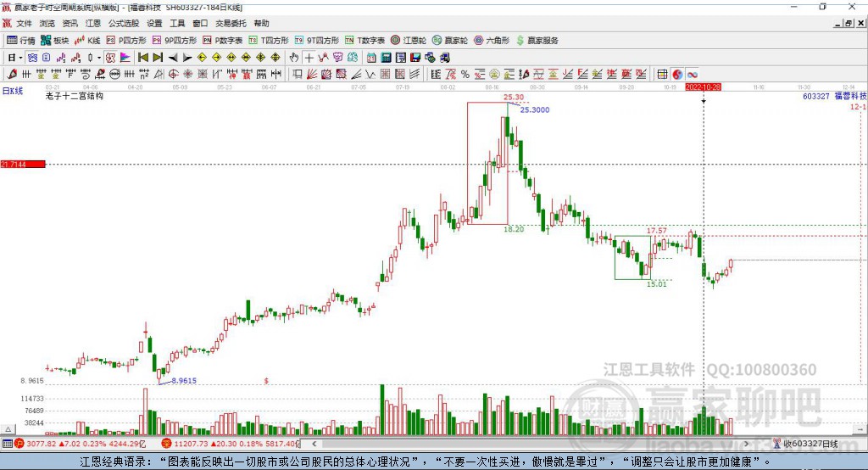Jump to first bar icon
Image resolution: width=868 pixels, height=470 pixels.
tap(142, 58)
